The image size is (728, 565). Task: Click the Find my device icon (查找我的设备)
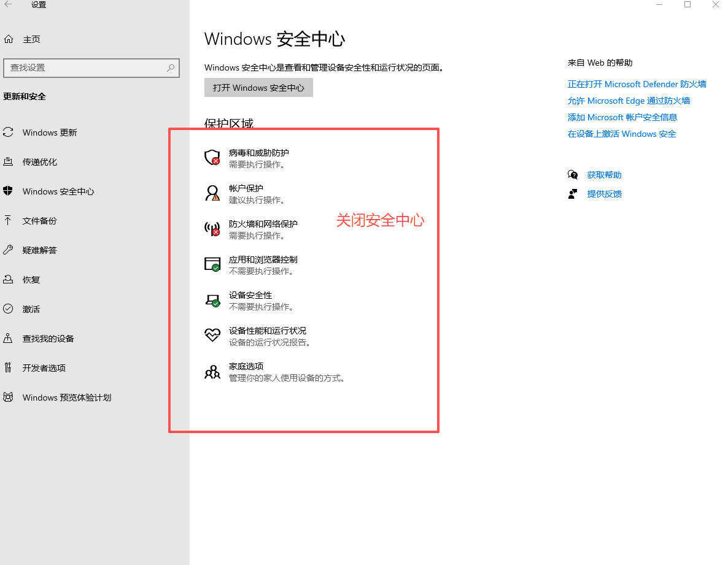8,338
